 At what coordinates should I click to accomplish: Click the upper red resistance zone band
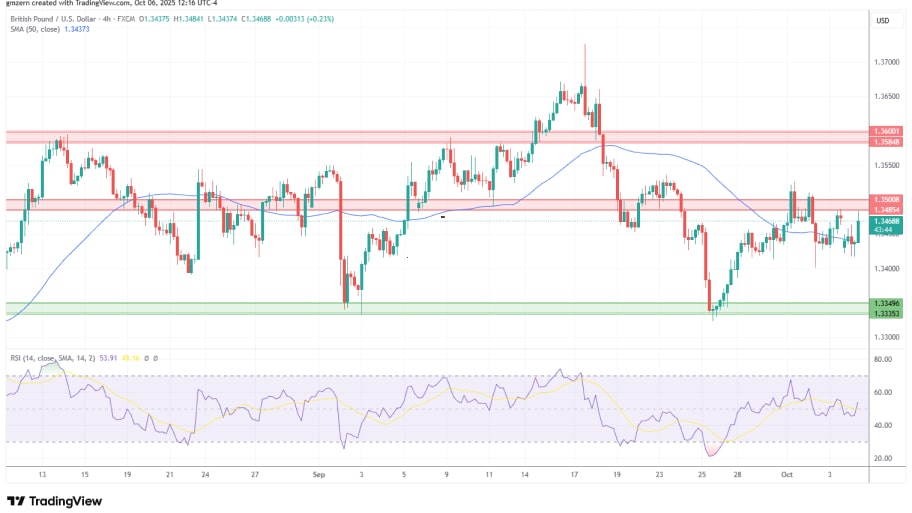pos(430,136)
